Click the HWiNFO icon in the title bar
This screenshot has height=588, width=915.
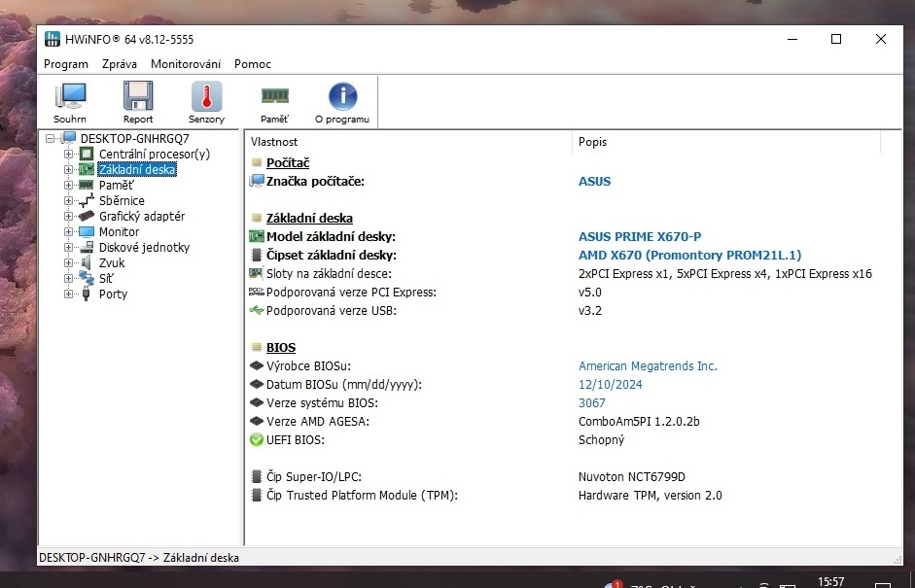pos(52,38)
